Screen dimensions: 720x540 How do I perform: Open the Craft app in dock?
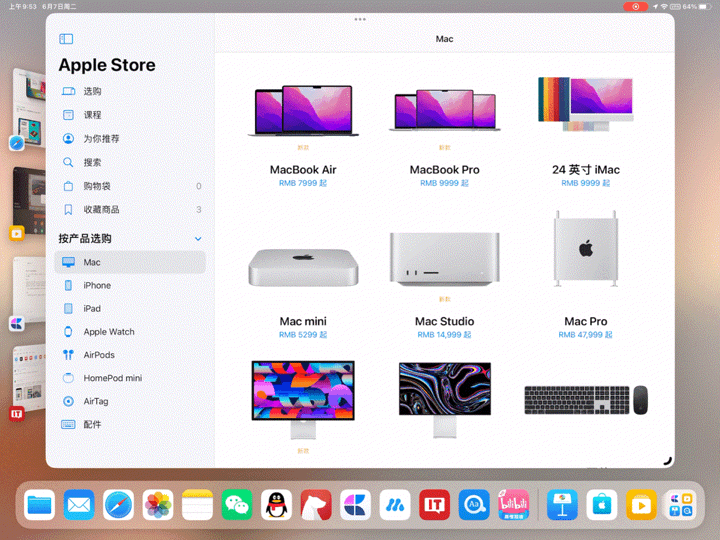click(355, 505)
